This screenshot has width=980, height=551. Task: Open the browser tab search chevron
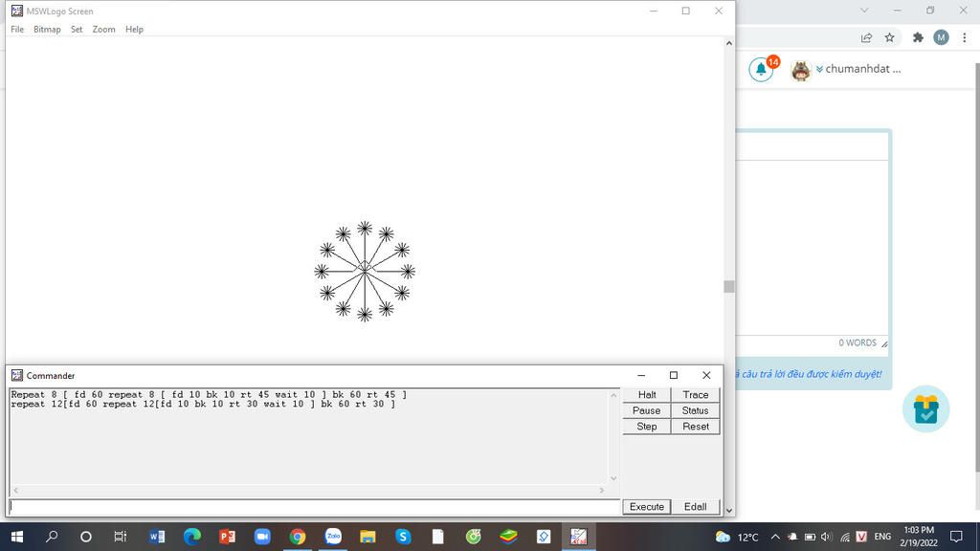(x=864, y=10)
